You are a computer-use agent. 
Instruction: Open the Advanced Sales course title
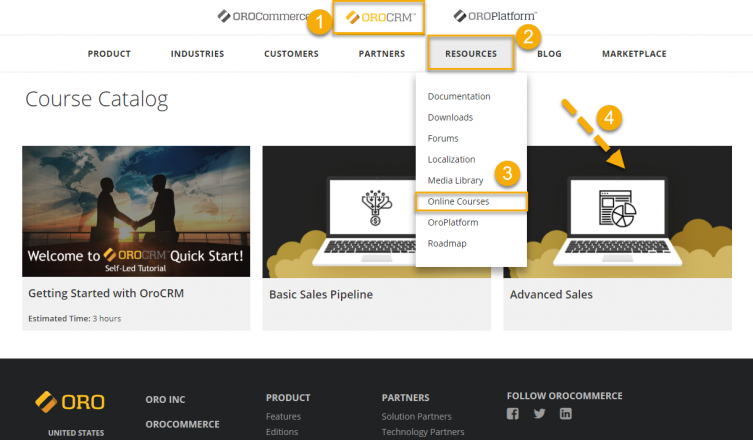551,294
